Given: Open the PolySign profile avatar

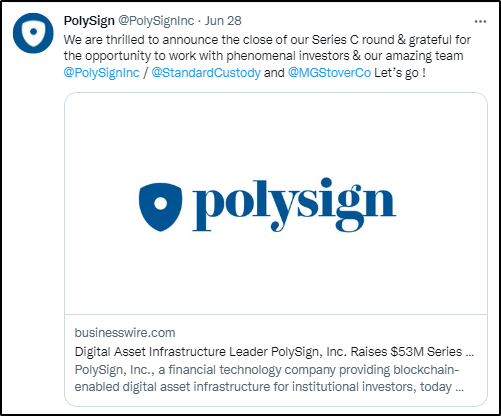Looking at the screenshot, I should (33, 33).
